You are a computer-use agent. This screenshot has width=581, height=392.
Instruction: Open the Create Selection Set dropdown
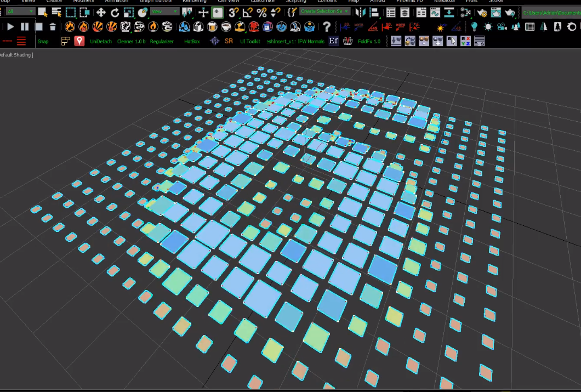click(324, 12)
